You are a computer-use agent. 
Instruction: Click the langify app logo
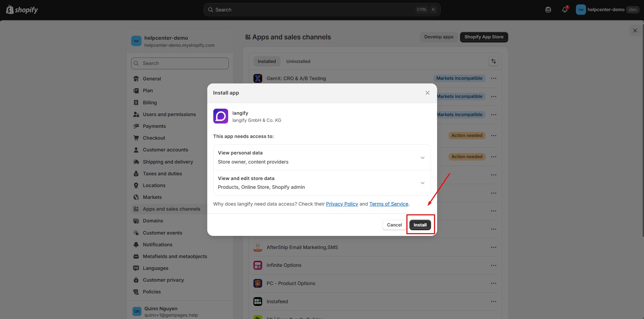221,116
